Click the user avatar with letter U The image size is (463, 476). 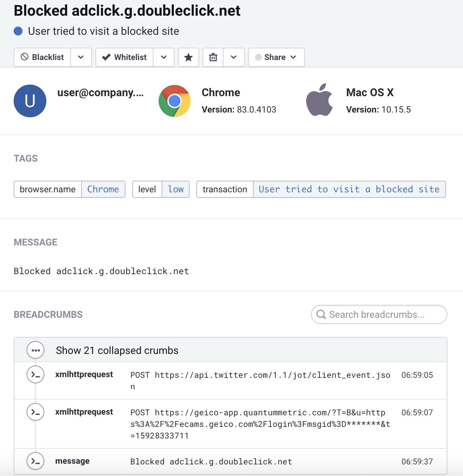click(30, 101)
